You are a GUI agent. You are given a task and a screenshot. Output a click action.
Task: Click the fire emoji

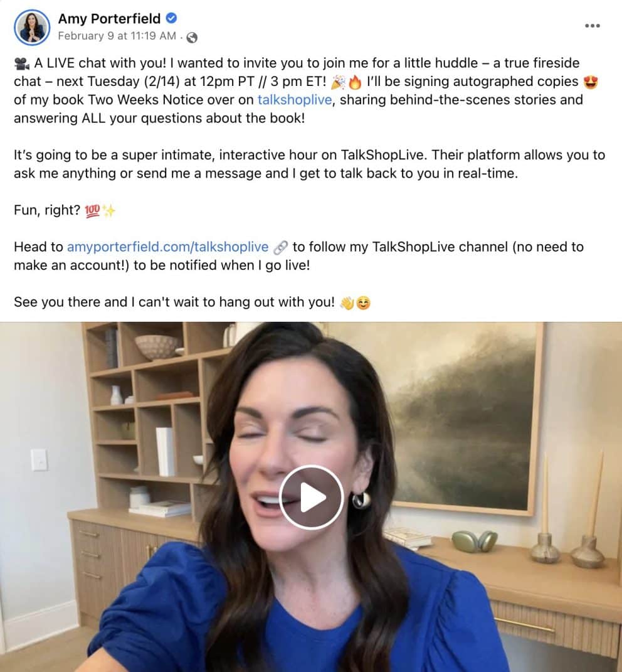[355, 82]
